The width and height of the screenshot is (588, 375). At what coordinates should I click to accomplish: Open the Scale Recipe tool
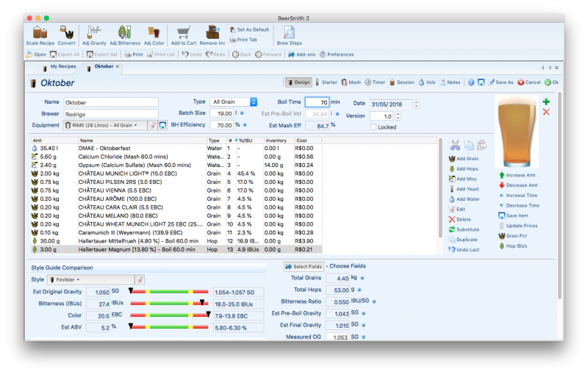point(40,35)
